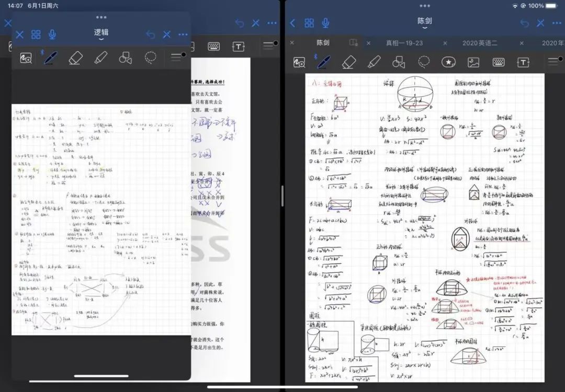Insert image using the Photo tool
Screen dimensions: 565x392
click(473, 62)
